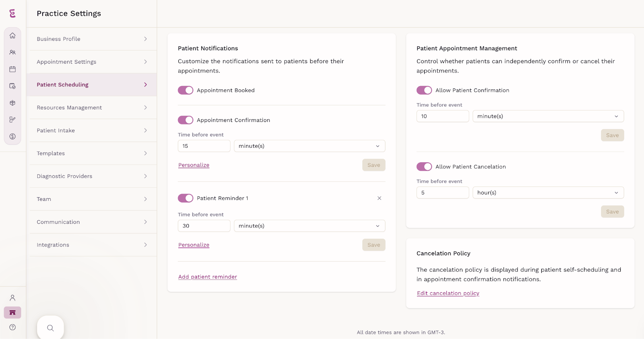Viewport: 644px width, 339px height.
Task: Select Templates in the settings menu
Action: pyautogui.click(x=92, y=153)
